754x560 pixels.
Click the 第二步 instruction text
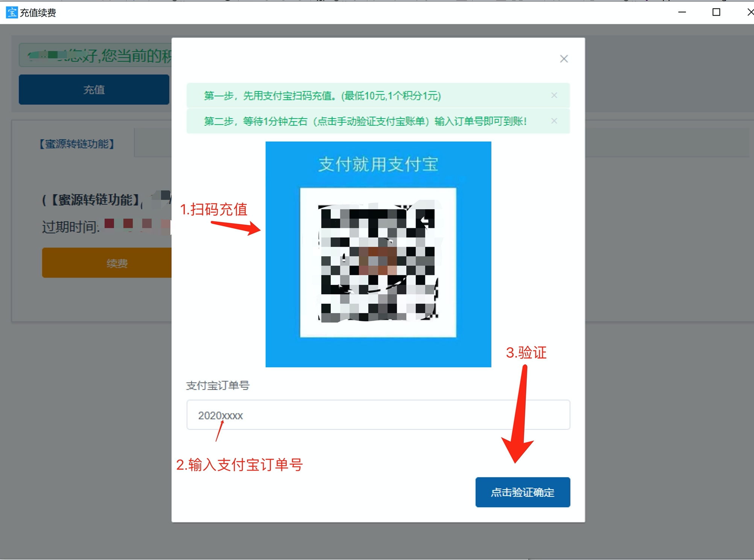pyautogui.click(x=365, y=121)
